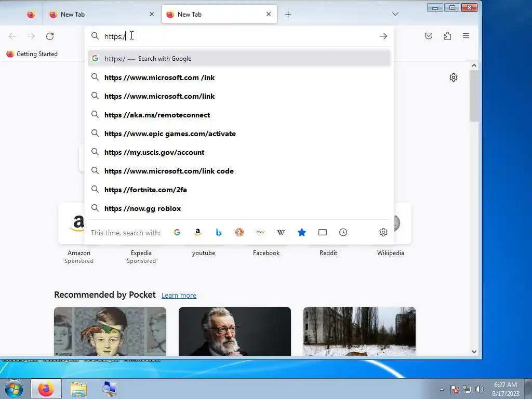Open the Expedia sponsored shortcut
Screen dimensions: 532x399
tap(141, 257)
